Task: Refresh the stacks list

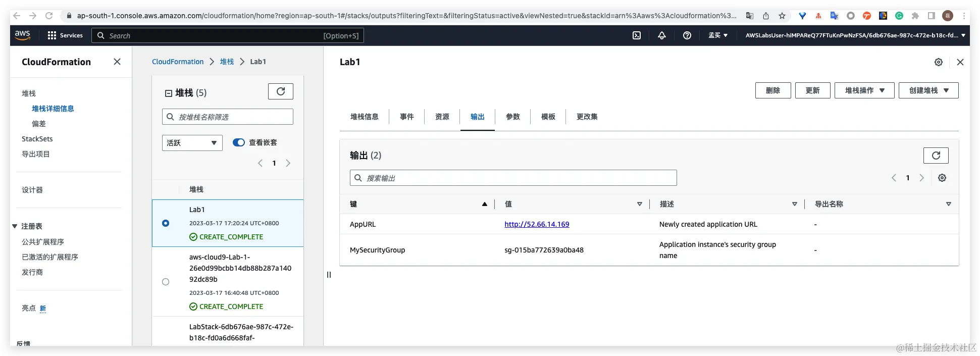Action: coord(281,91)
